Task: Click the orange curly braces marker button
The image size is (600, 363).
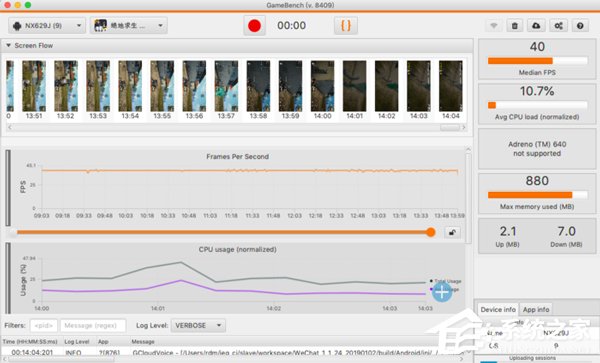Action: pos(346,26)
